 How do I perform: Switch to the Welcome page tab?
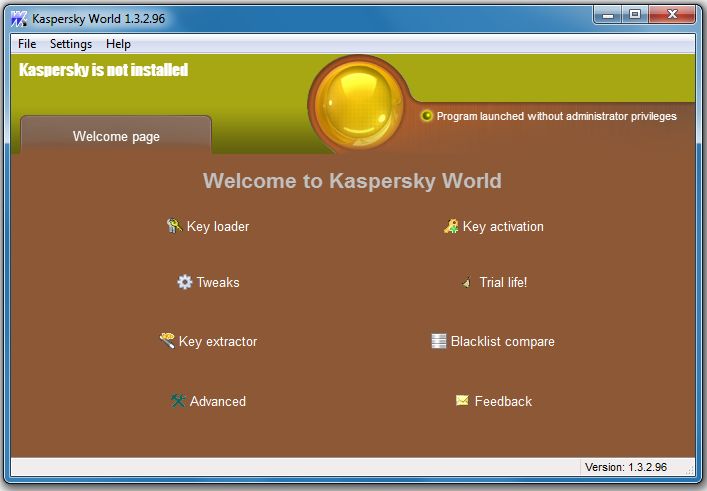point(116,136)
